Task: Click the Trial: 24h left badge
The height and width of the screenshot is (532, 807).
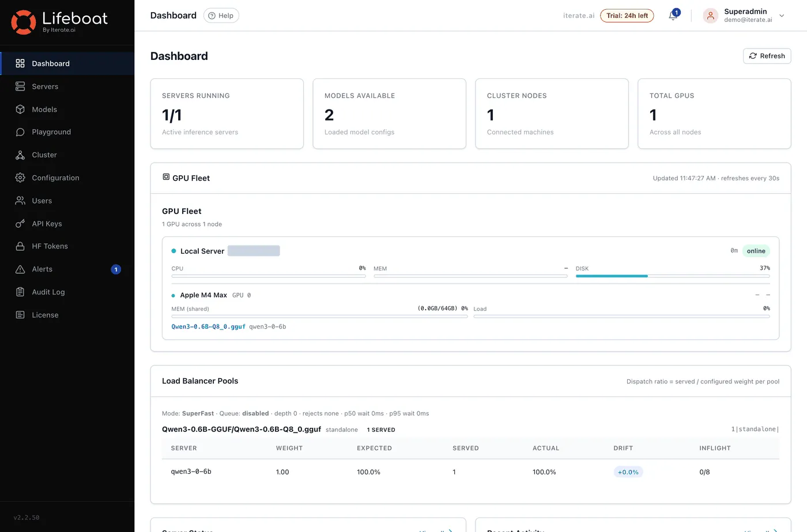Action: [627, 16]
